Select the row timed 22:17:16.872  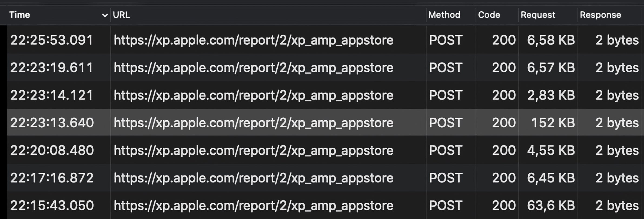(52, 178)
